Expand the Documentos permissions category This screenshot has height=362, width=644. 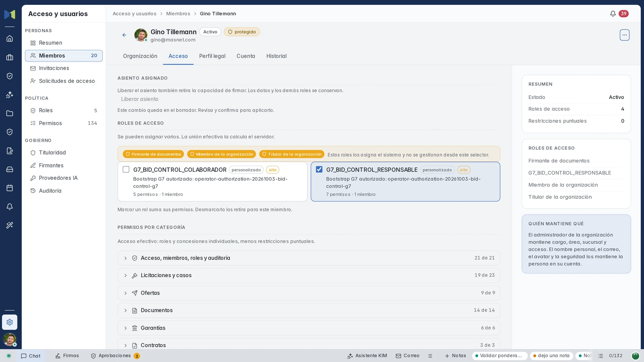point(309,311)
